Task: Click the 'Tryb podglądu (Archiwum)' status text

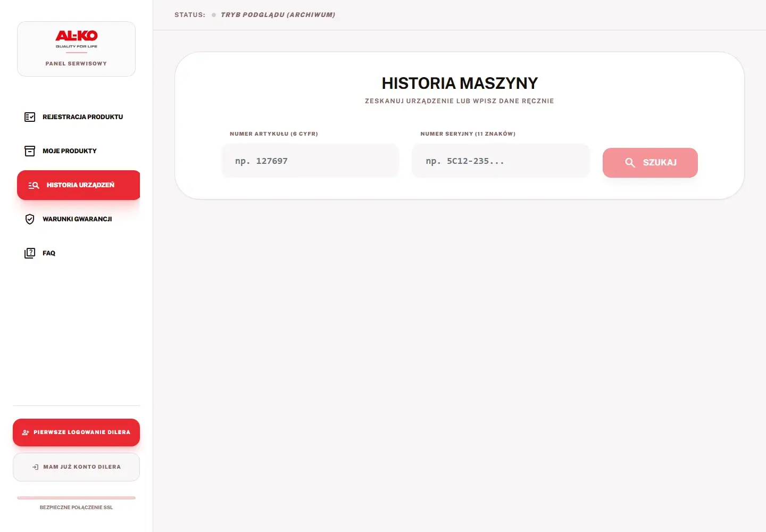Action: 278,15
